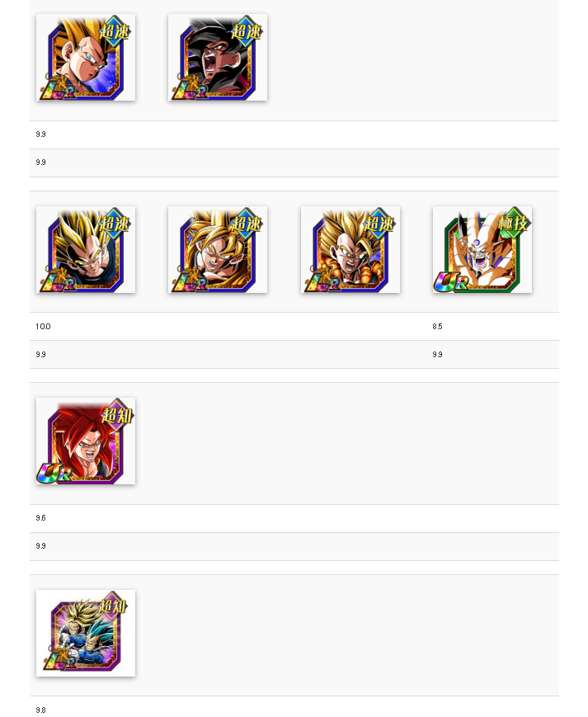Open the red-haired Super Saiyan 4 Gogeta card

(86, 441)
